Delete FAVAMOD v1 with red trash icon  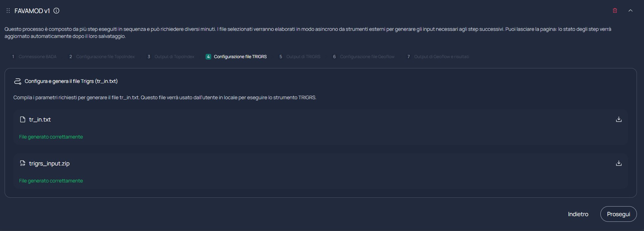pyautogui.click(x=615, y=11)
